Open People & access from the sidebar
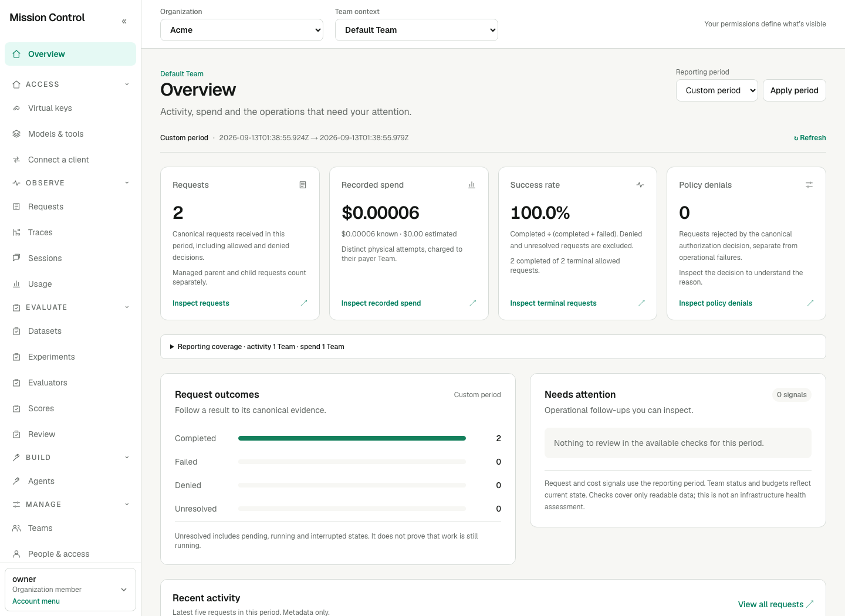 (x=70, y=554)
